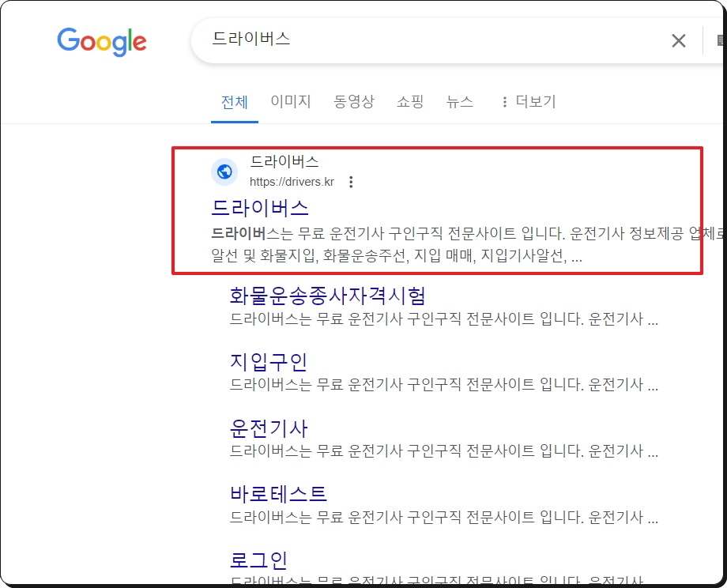
Task: Open the 뉴스 tab
Action: (x=459, y=101)
